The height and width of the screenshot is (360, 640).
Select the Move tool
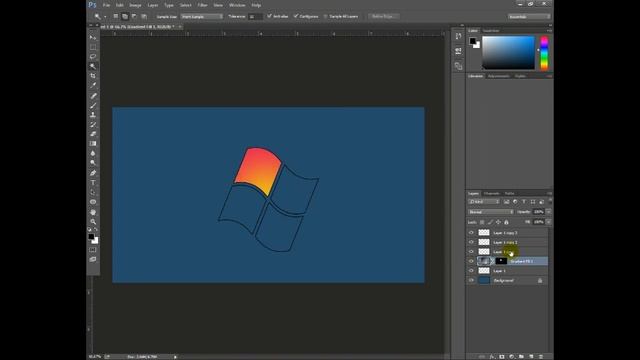point(93,37)
